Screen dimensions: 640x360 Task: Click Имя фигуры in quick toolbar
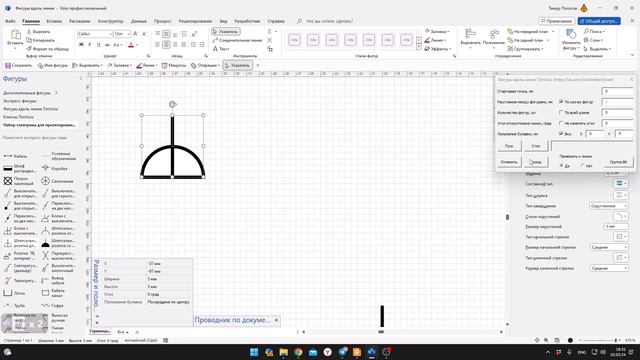click(53, 65)
